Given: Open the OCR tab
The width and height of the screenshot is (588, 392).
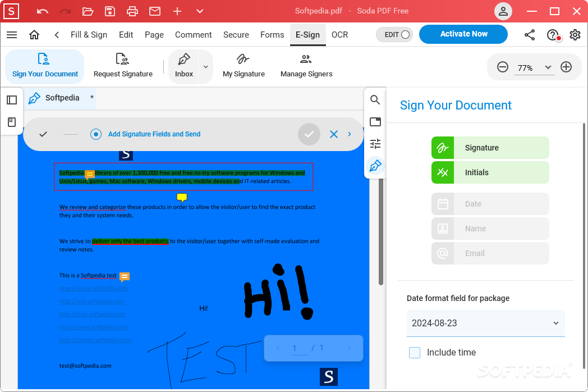Looking at the screenshot, I should (x=340, y=35).
